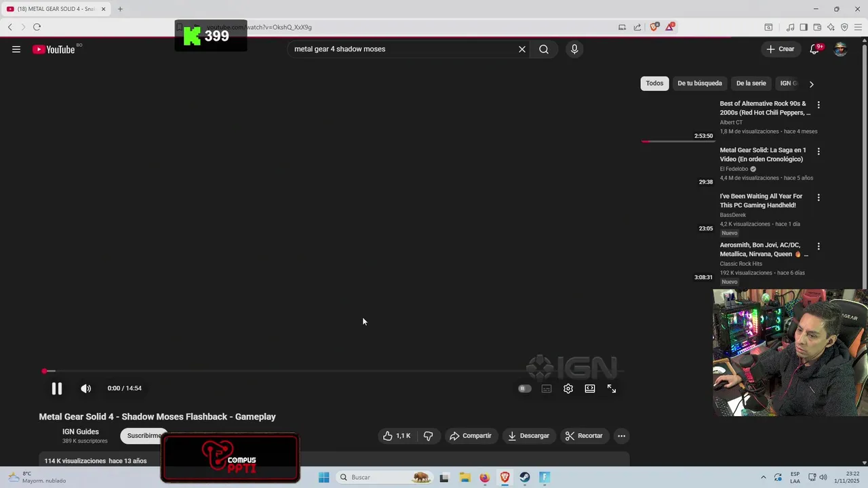The width and height of the screenshot is (868, 488).
Task: Open the player settings gear
Action: coord(568,388)
